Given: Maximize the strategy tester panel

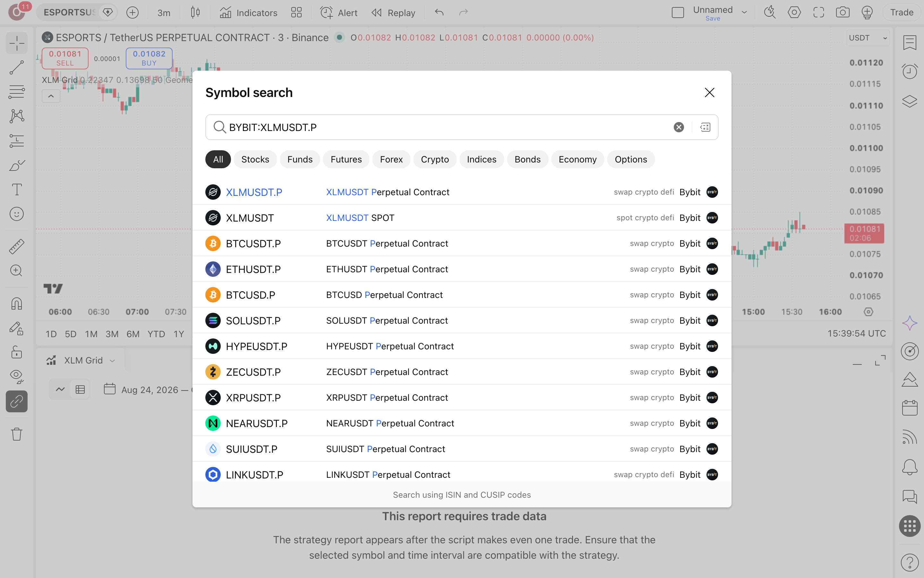Looking at the screenshot, I should coord(880,361).
